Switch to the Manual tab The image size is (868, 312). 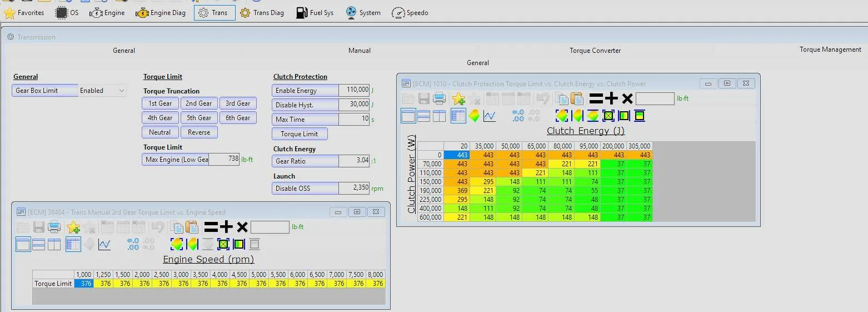[x=360, y=50]
